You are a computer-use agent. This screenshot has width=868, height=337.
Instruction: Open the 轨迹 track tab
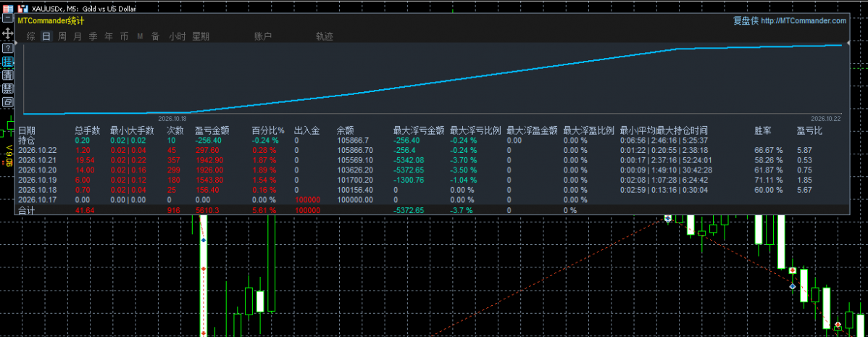[325, 36]
